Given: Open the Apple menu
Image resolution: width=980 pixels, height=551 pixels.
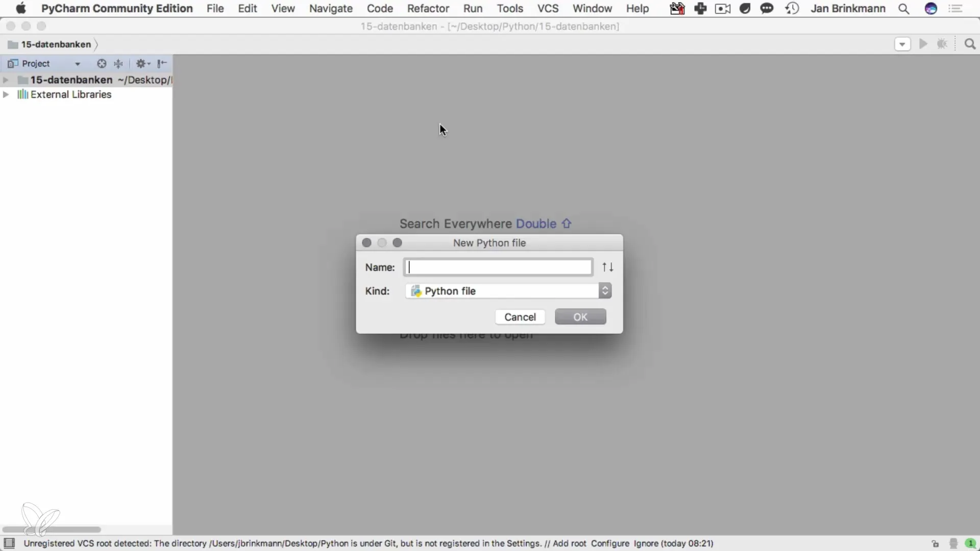Looking at the screenshot, I should (x=20, y=9).
